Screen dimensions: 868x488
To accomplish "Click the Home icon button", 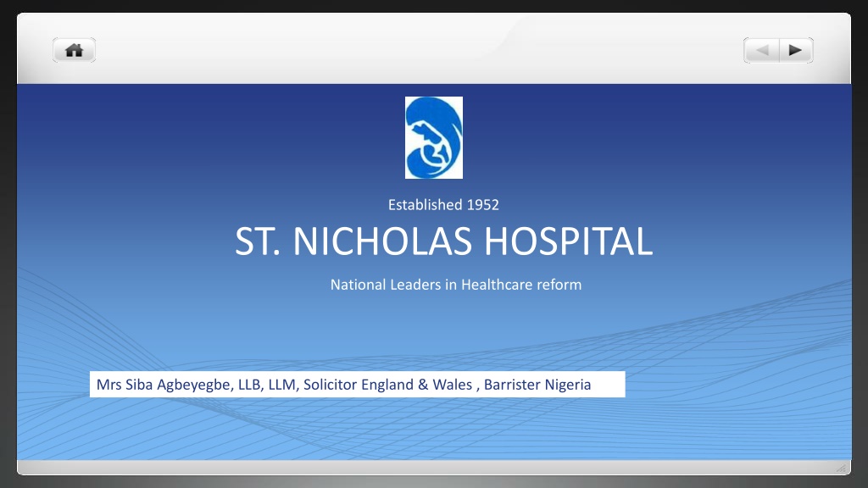I will click(x=75, y=50).
